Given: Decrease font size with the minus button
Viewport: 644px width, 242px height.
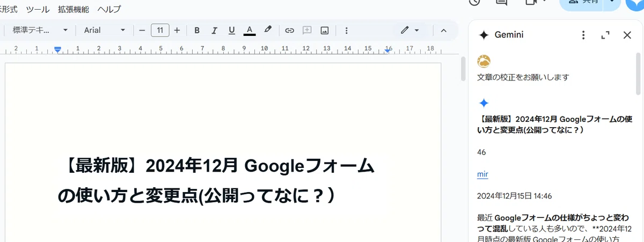Looking at the screenshot, I should [142, 30].
